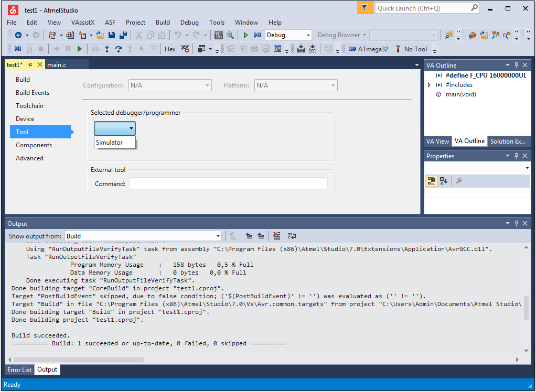536x392 pixels.
Task: Click the Quick Launch search box
Action: 427,8
